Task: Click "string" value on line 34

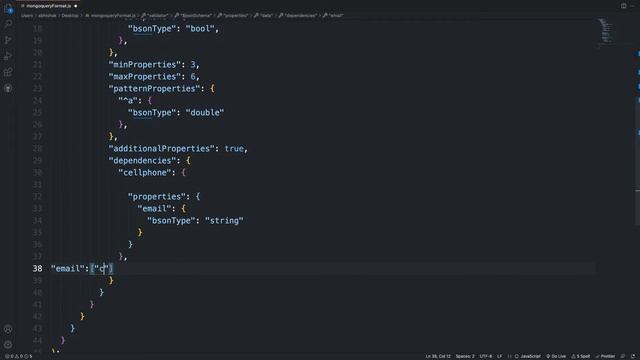Action: (x=224, y=221)
